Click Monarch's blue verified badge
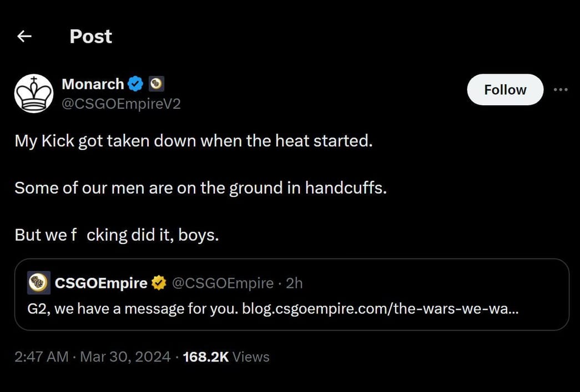 pyautogui.click(x=136, y=84)
